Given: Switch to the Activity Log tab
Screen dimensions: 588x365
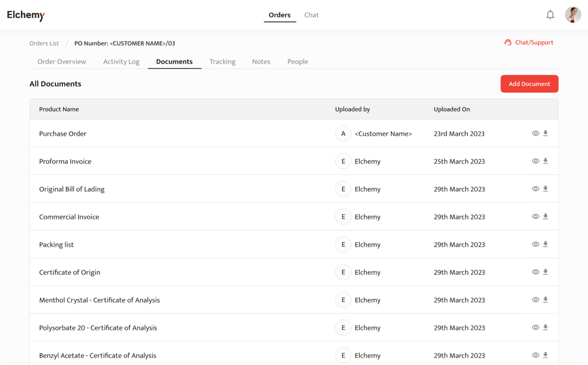Looking at the screenshot, I should click(x=121, y=62).
